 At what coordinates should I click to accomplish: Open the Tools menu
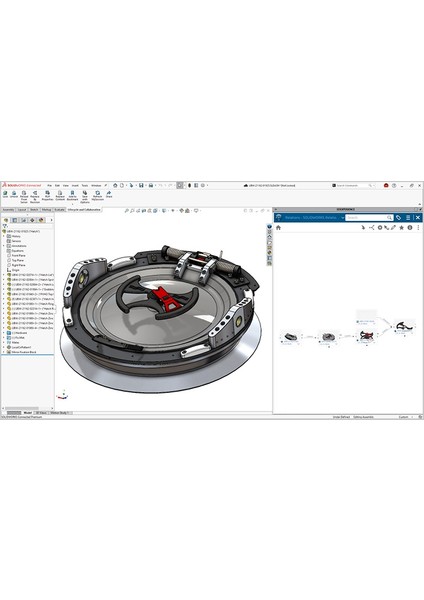[x=85, y=186]
